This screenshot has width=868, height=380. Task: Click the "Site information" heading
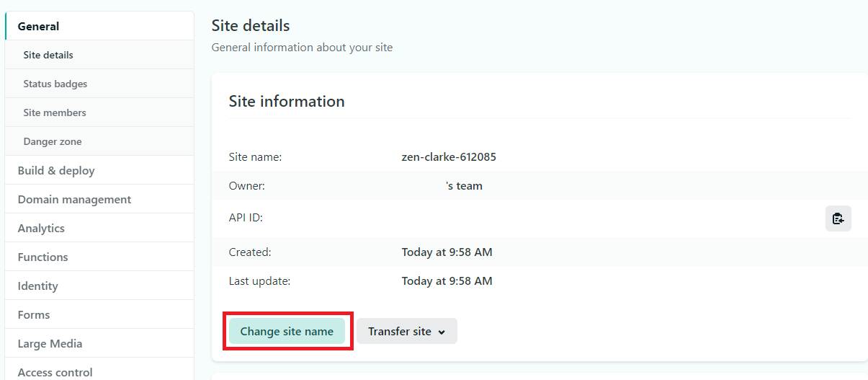click(287, 101)
